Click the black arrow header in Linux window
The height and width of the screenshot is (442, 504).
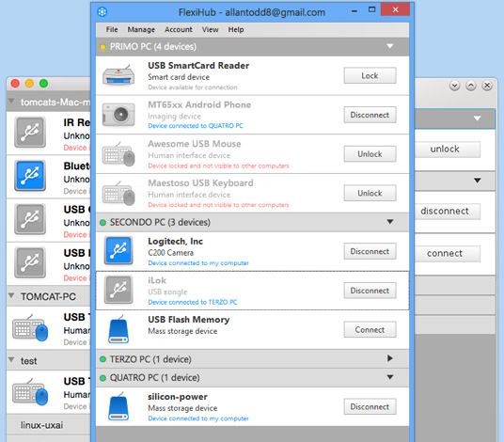(478, 181)
